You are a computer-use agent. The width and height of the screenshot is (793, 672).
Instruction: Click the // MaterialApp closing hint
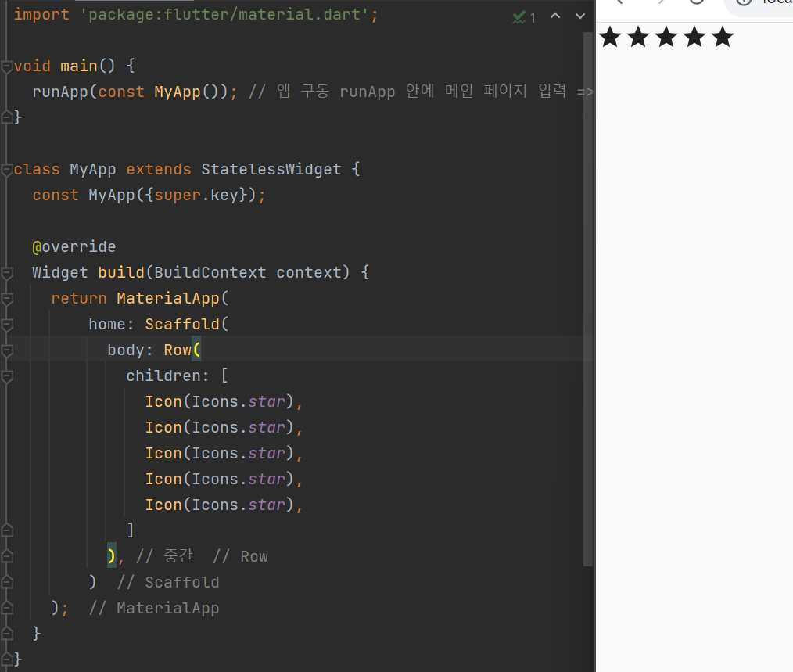tap(154, 608)
